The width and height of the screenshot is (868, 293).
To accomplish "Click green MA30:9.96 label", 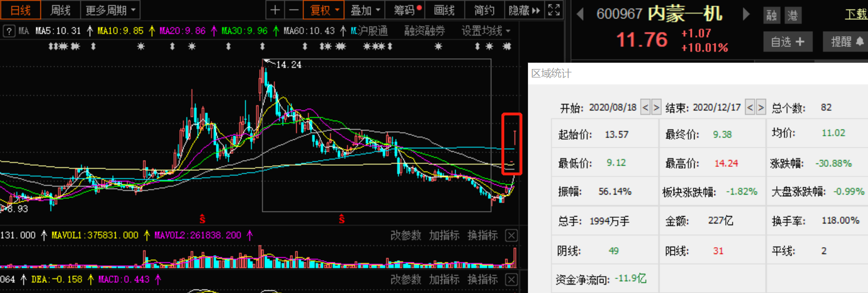I will click(x=245, y=31).
